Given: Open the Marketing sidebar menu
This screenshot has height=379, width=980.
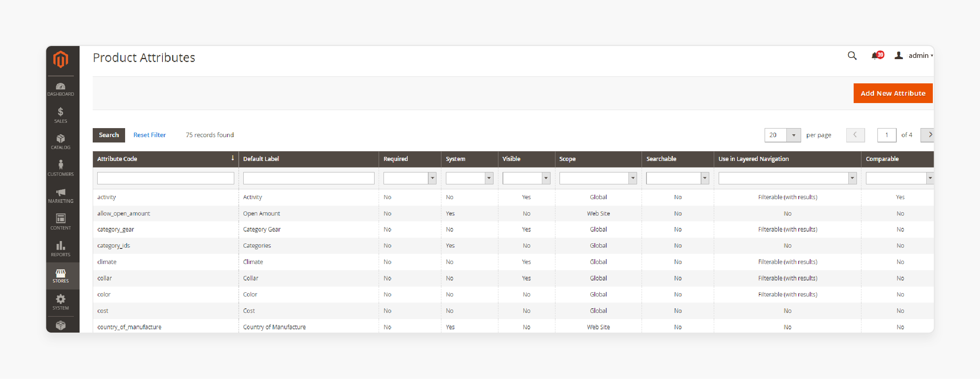Looking at the screenshot, I should [x=61, y=196].
